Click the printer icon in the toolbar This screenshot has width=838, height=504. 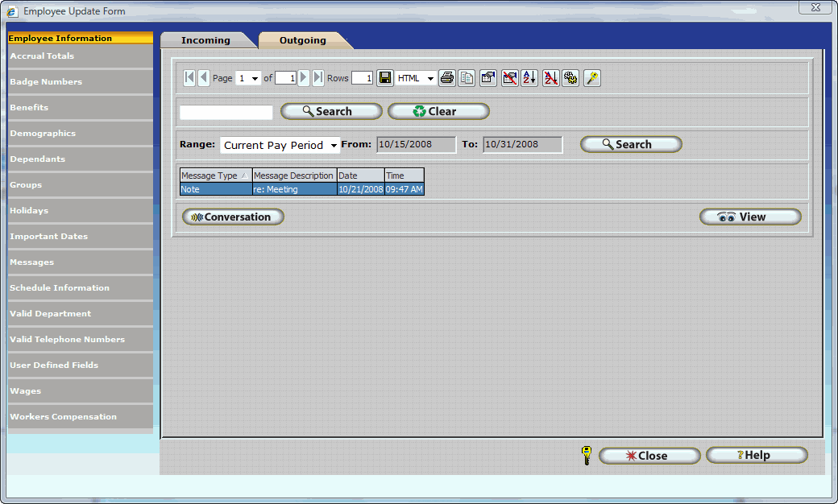pyautogui.click(x=447, y=78)
